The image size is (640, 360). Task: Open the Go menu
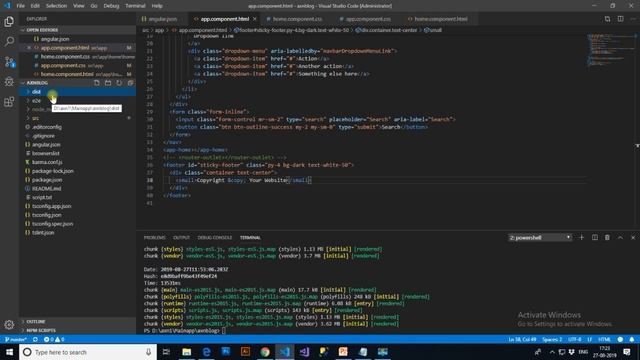coord(94,6)
